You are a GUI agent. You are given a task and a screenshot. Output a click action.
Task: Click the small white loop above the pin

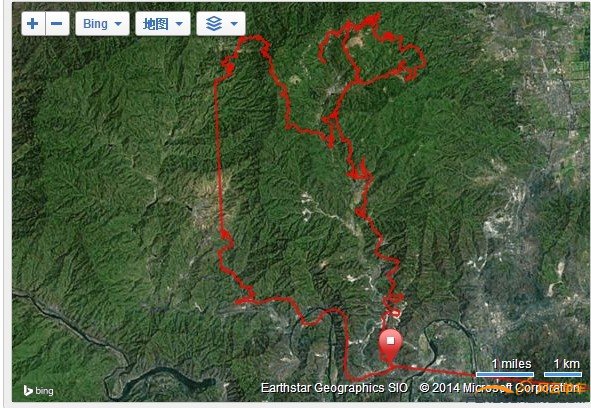point(393,313)
